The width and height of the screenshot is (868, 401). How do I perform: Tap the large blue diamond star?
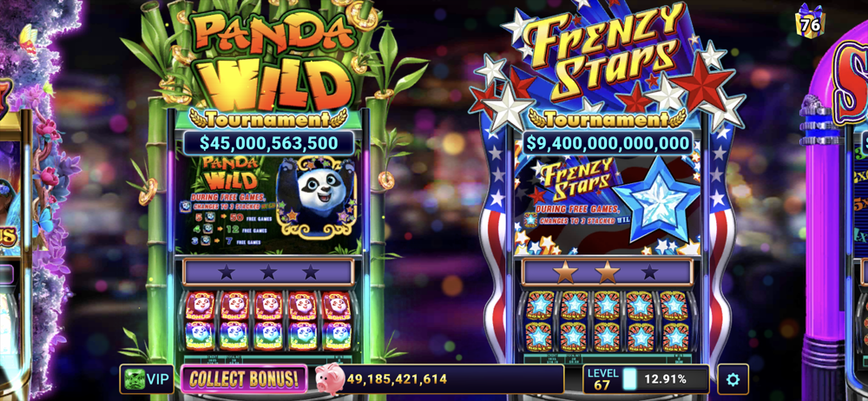pyautogui.click(x=657, y=200)
